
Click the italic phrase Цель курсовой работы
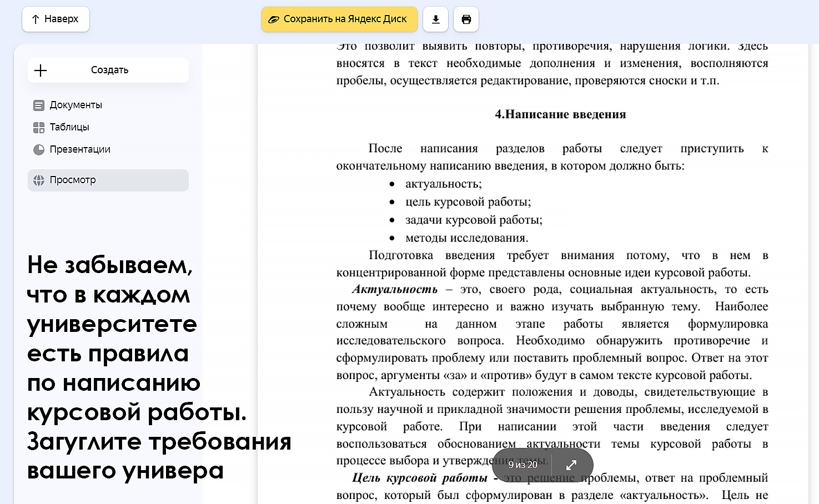pos(420,478)
